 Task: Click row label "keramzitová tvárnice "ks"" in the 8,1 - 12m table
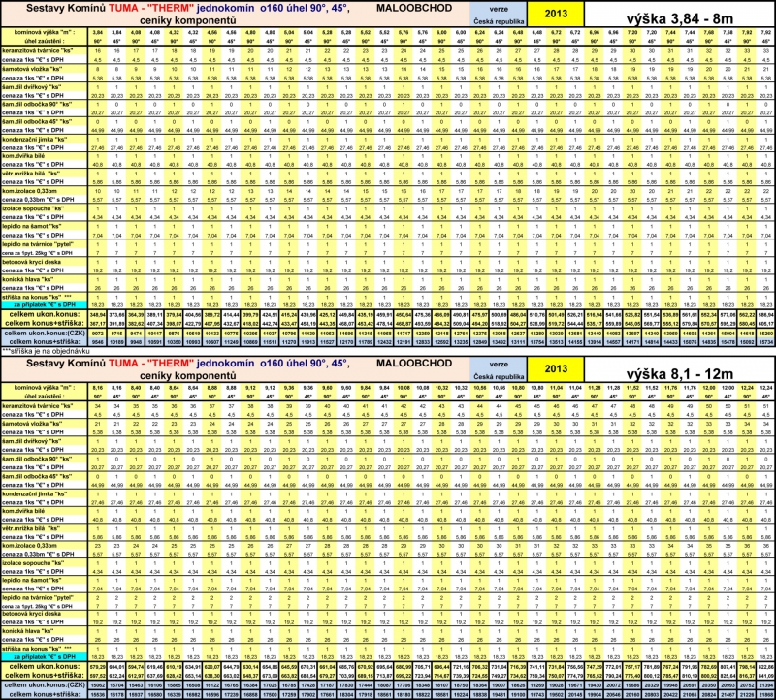(37, 405)
